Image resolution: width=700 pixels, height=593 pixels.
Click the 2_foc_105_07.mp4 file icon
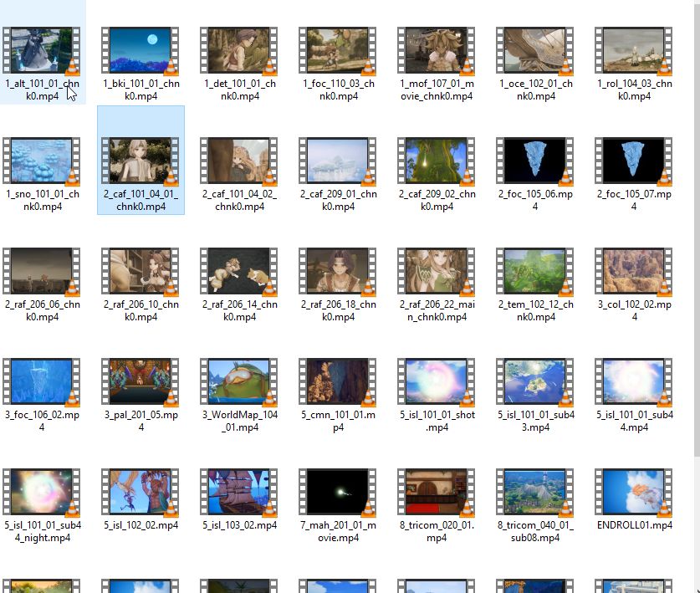pos(633,161)
